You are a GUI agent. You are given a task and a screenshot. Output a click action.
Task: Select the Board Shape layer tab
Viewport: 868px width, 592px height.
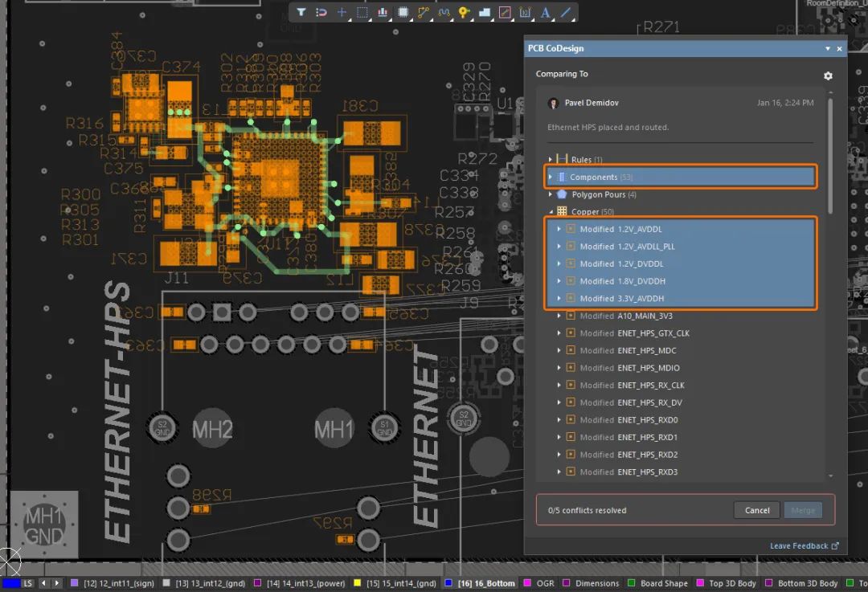(x=663, y=583)
